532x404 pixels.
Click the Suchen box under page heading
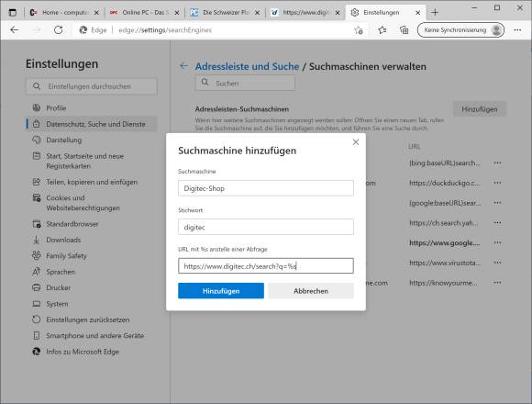click(x=245, y=83)
